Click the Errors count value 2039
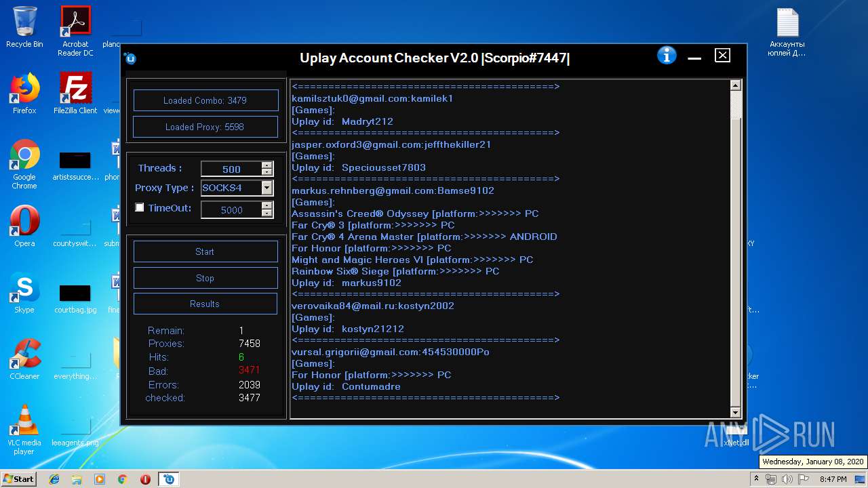The image size is (868, 488). point(250,384)
